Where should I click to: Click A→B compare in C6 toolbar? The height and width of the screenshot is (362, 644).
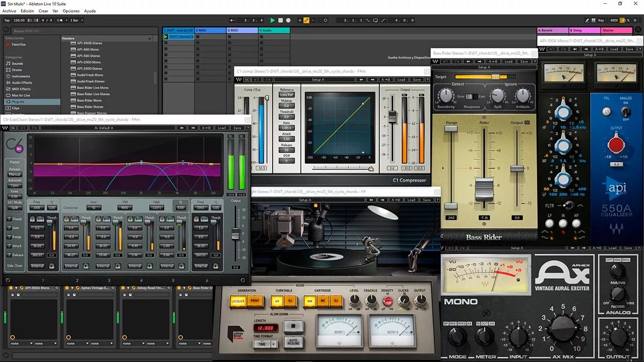206,128
